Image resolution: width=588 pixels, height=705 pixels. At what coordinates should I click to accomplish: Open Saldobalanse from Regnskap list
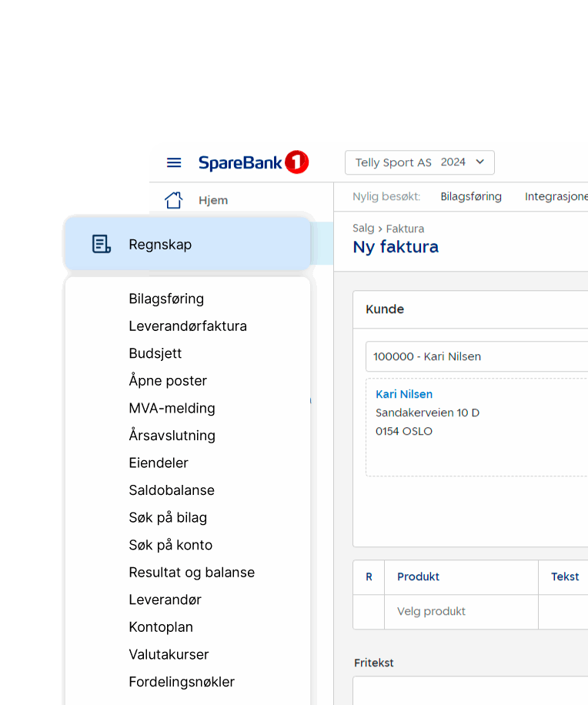[172, 490]
